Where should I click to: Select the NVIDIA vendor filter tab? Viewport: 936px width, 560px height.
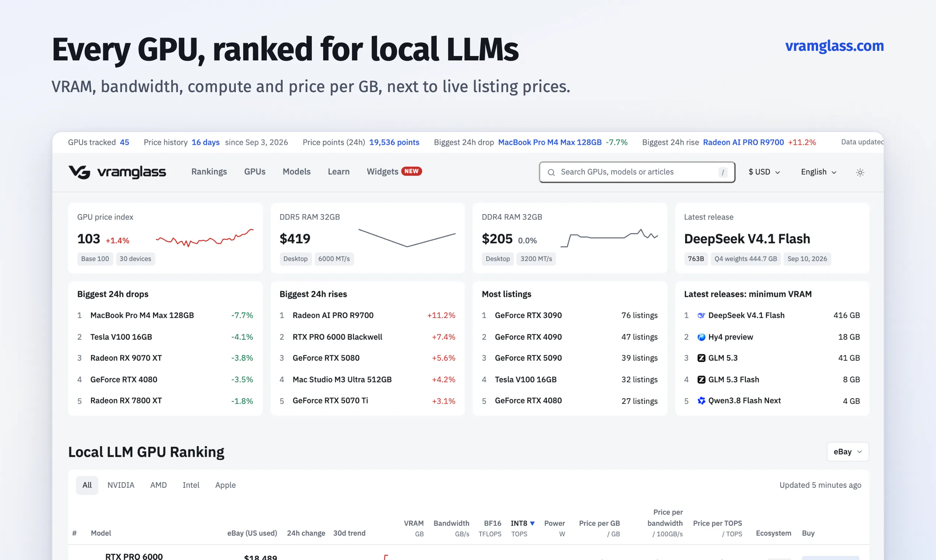tap(121, 485)
